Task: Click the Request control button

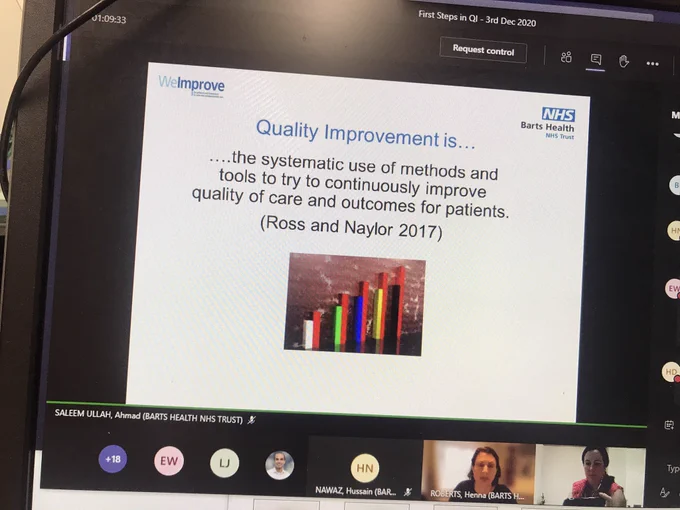Action: click(483, 50)
